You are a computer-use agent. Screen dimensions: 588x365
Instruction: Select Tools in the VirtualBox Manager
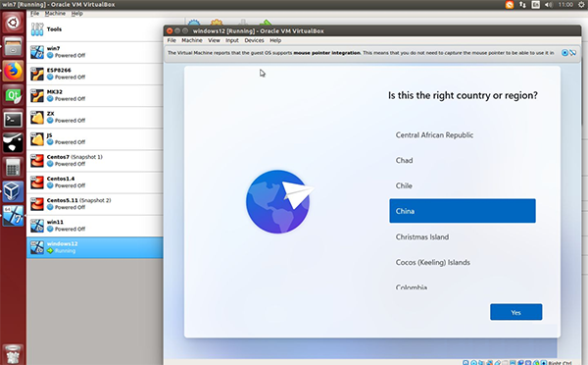pyautogui.click(x=95, y=29)
